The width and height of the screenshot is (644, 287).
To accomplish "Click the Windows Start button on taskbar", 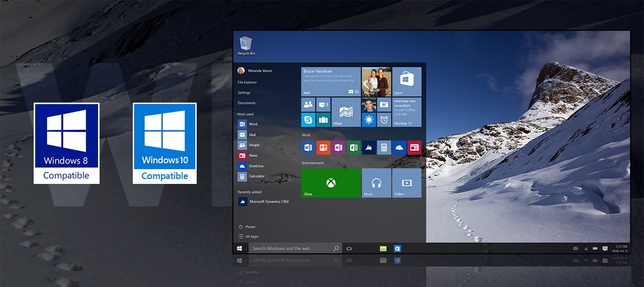I will (x=239, y=248).
